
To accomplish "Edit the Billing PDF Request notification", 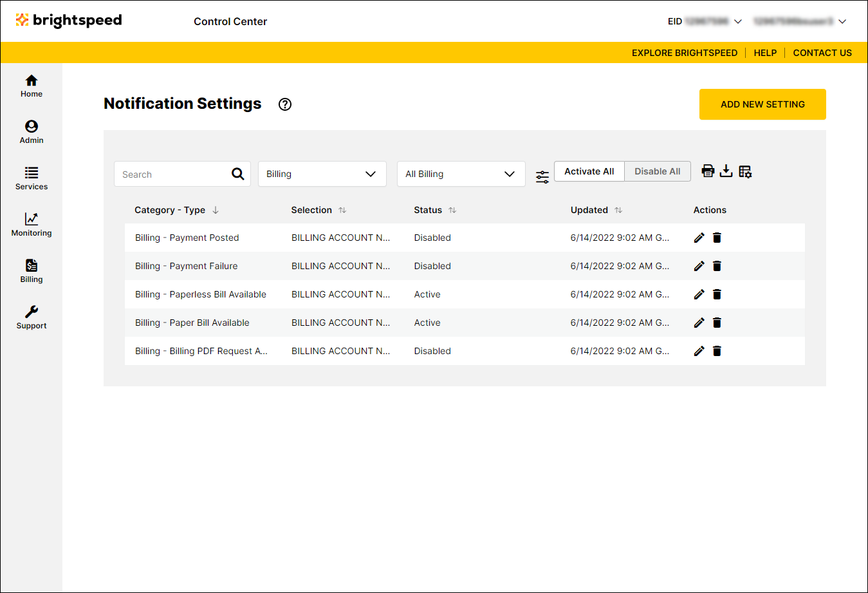I will pos(699,351).
